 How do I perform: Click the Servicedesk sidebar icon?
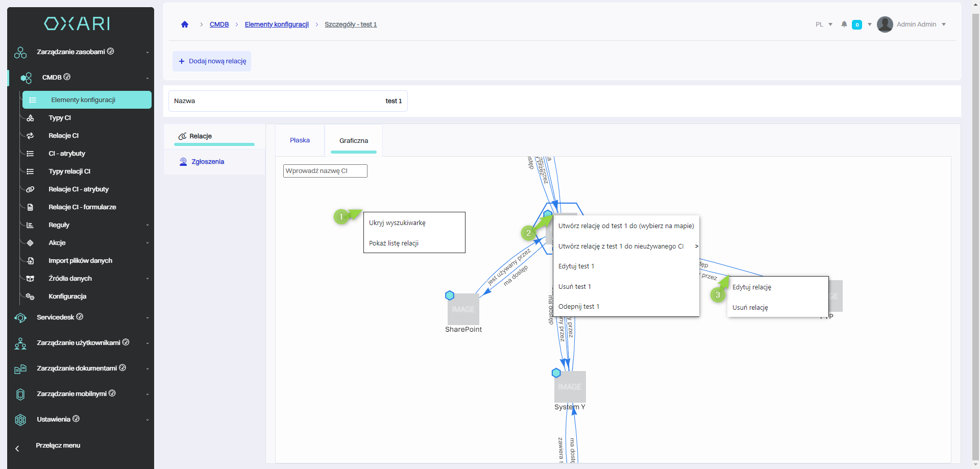(20, 318)
